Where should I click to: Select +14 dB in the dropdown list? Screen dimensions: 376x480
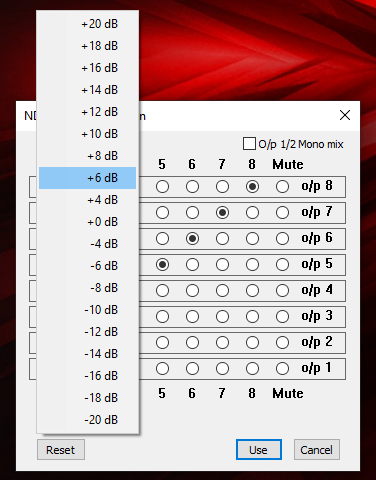coord(87,90)
